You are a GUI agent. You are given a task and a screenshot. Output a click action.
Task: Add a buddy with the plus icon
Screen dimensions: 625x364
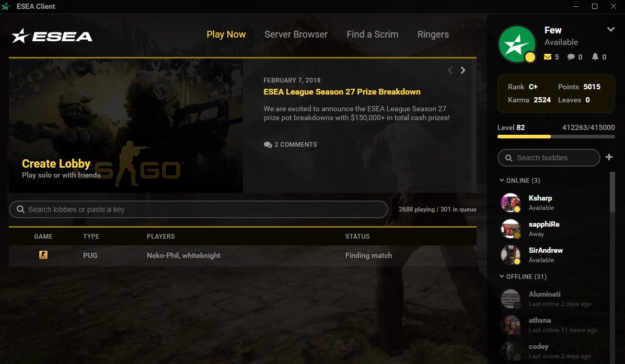[x=609, y=157]
